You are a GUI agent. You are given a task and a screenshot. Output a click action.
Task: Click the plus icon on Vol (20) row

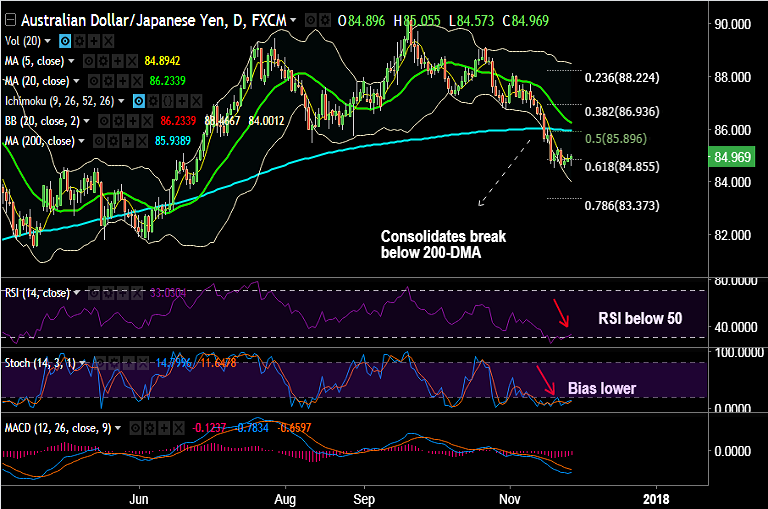tap(94, 41)
